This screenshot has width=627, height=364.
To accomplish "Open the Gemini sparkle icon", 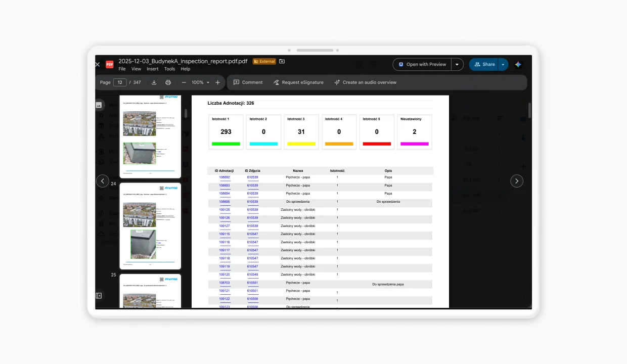I will (x=518, y=65).
